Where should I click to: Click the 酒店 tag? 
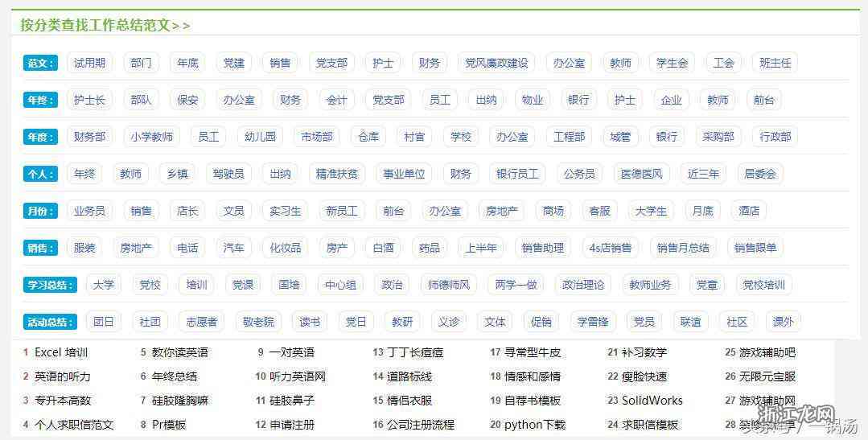click(x=749, y=211)
